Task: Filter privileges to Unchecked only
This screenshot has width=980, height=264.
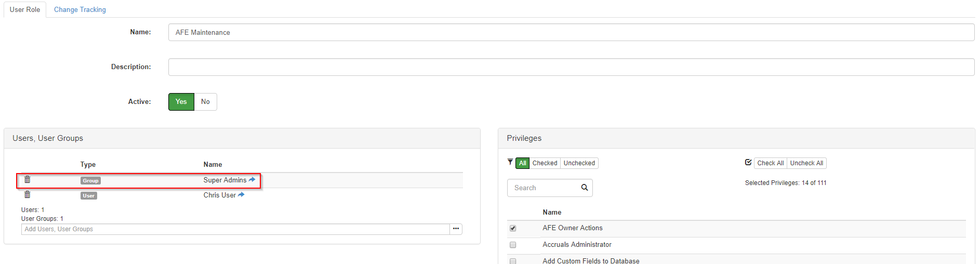Action: (x=579, y=163)
